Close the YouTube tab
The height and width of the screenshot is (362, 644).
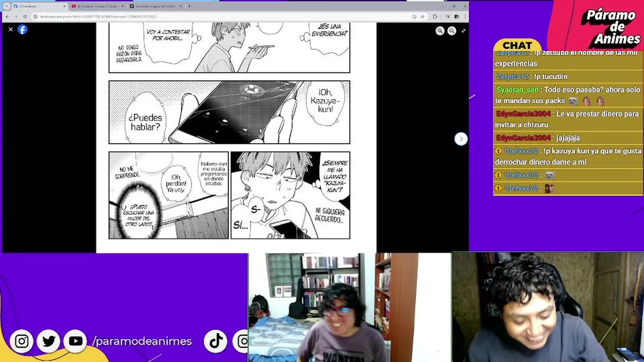[x=122, y=7]
